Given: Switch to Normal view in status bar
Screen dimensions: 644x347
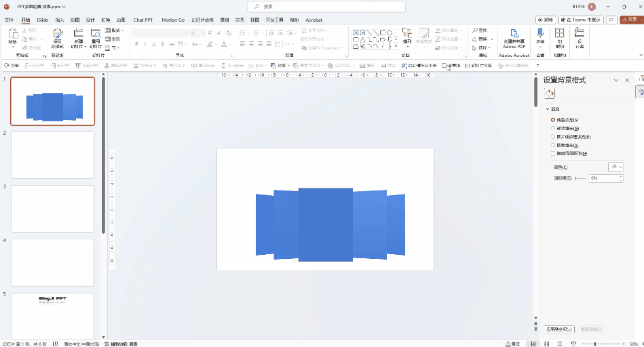Looking at the screenshot, I should 533,344.
